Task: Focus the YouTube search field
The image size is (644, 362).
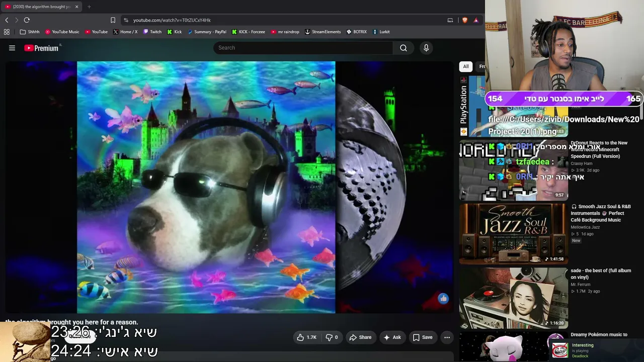Action: 303,48
